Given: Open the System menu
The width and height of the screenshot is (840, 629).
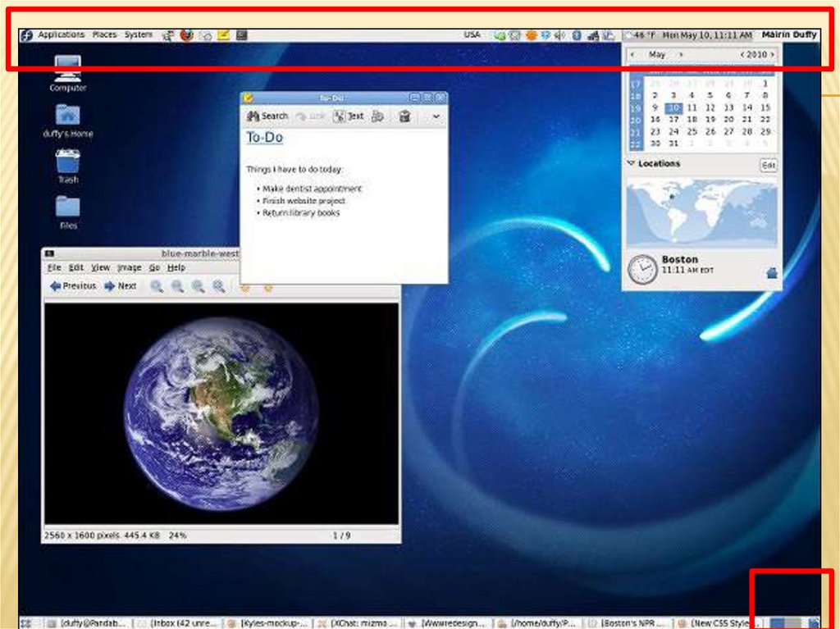Looking at the screenshot, I should [139, 34].
